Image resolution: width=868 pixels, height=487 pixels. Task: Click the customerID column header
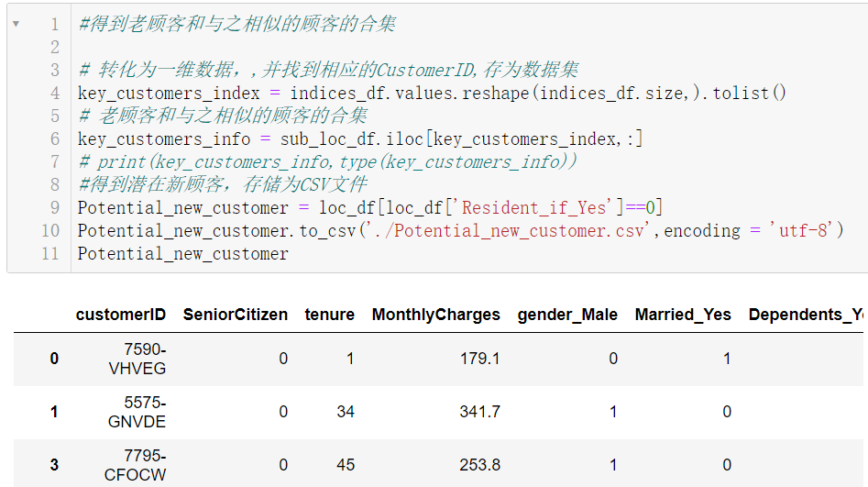click(x=121, y=315)
